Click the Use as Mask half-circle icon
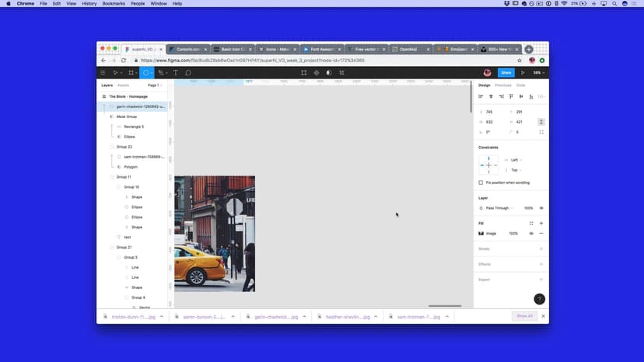 click(328, 73)
